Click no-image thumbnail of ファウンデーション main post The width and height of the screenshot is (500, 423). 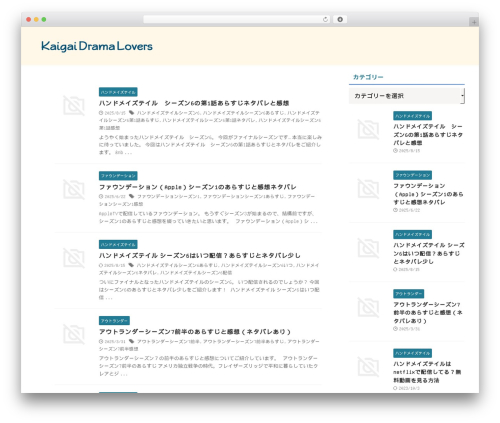coord(74,189)
